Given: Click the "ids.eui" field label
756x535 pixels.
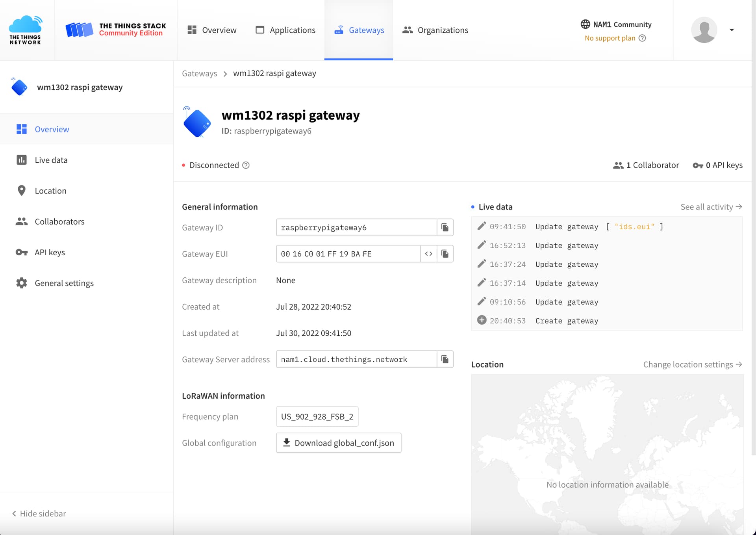Looking at the screenshot, I should 634,227.
